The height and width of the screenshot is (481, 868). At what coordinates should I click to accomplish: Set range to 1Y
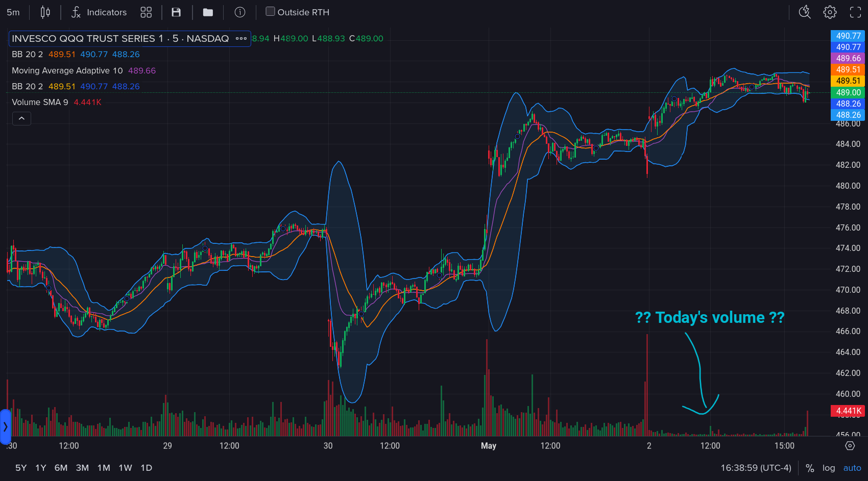coord(41,468)
